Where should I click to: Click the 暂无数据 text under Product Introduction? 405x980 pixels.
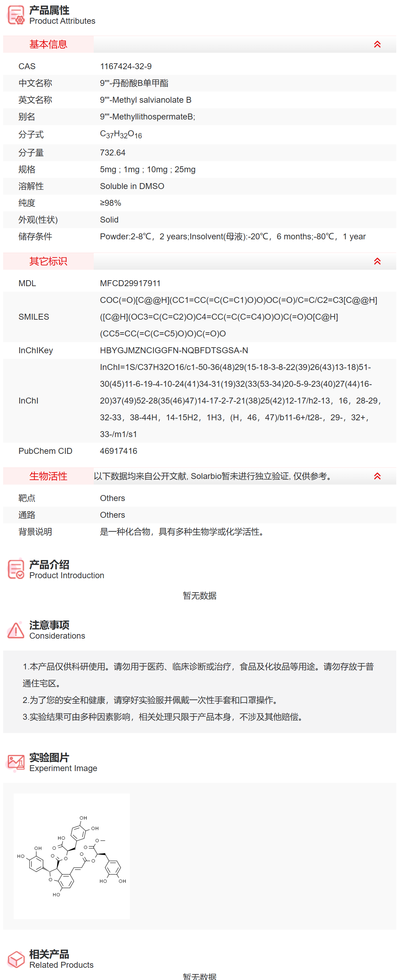[199, 595]
